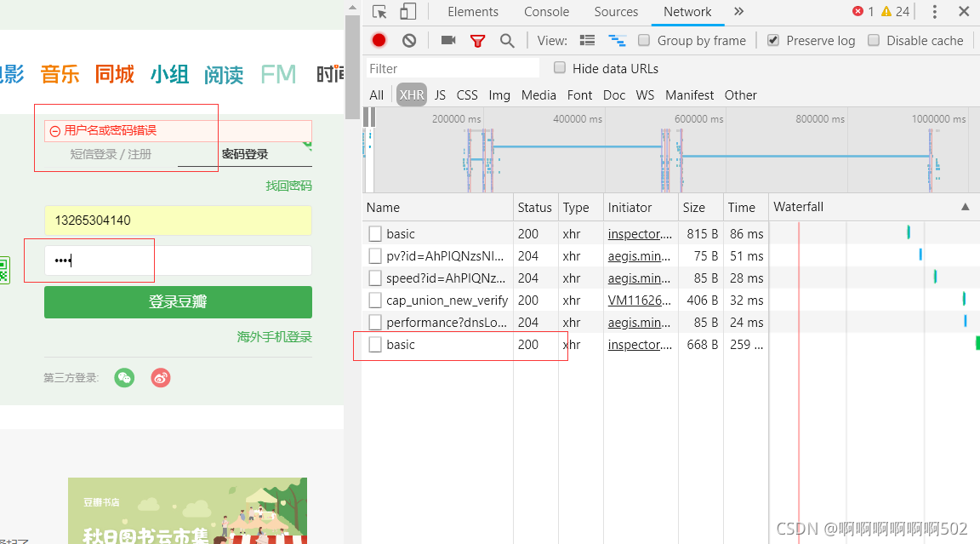Image resolution: width=980 pixels, height=544 pixels.
Task: Uncheck the Preserve log checkbox
Action: (x=773, y=40)
